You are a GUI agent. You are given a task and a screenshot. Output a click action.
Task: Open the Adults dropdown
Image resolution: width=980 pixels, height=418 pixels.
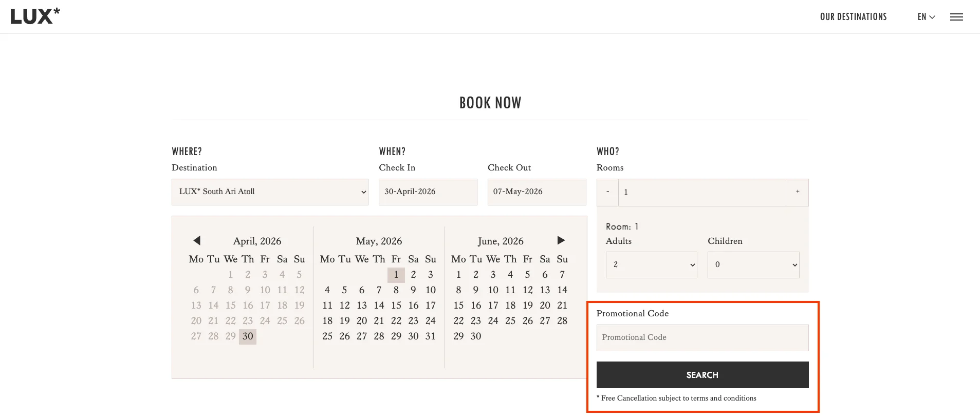click(x=651, y=265)
